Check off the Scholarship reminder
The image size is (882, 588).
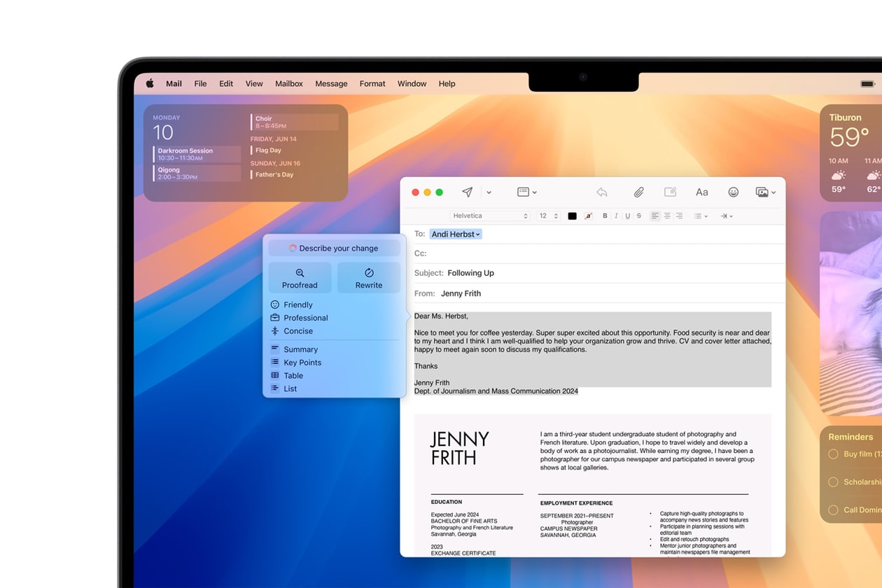832,482
